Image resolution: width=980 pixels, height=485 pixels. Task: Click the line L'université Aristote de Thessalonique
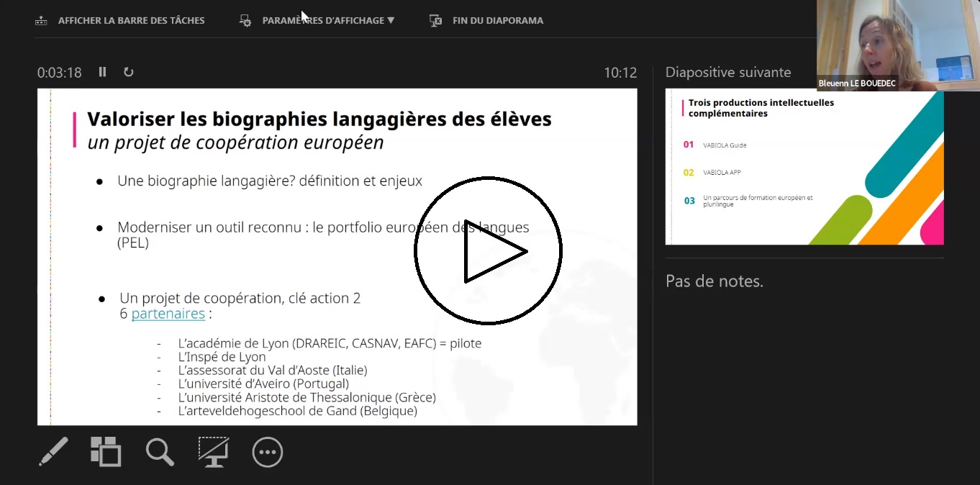click(x=307, y=398)
